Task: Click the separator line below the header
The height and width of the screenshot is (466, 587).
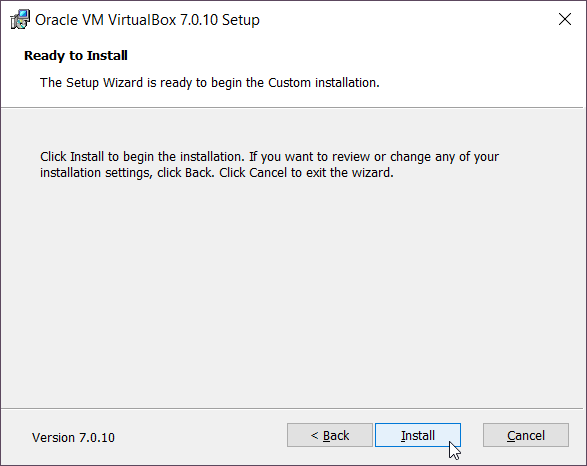Action: [292, 107]
